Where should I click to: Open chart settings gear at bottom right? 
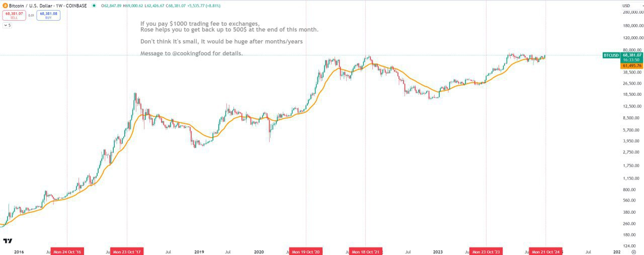633,251
